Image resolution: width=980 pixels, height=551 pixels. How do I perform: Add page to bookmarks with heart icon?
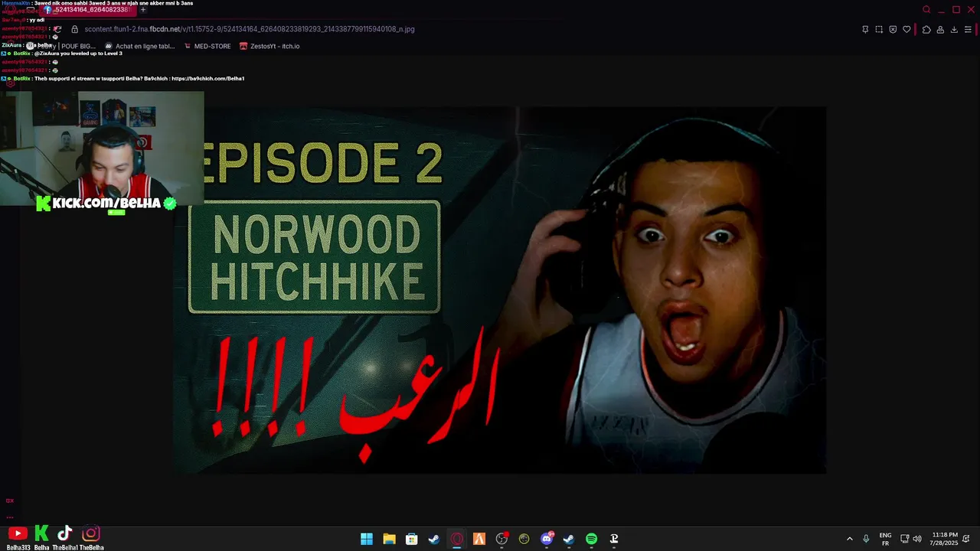coord(906,29)
